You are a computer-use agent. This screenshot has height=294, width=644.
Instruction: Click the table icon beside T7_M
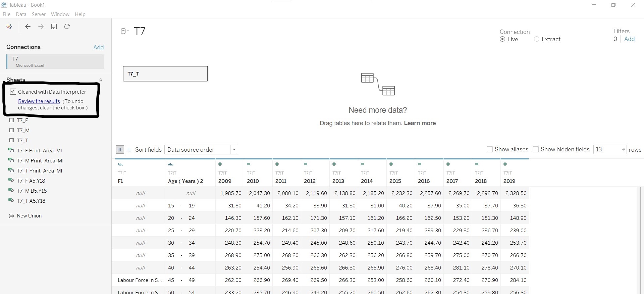tap(11, 130)
